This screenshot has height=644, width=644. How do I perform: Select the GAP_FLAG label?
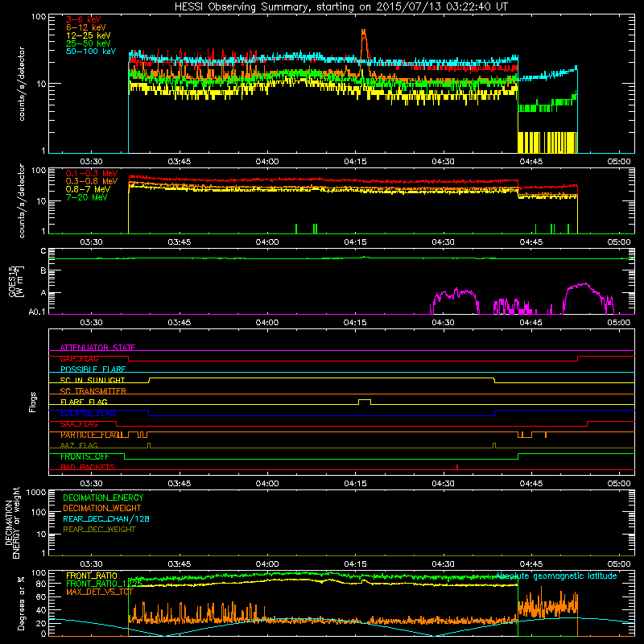click(x=79, y=358)
